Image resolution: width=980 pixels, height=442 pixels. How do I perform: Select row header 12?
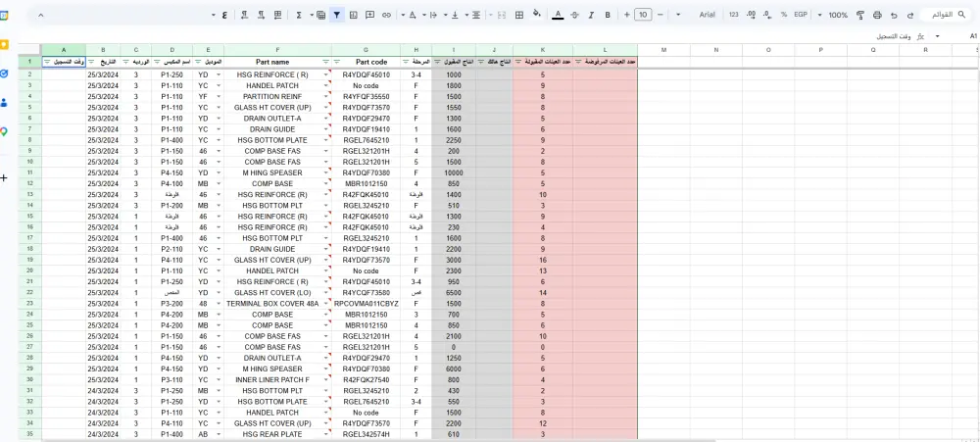point(29,184)
